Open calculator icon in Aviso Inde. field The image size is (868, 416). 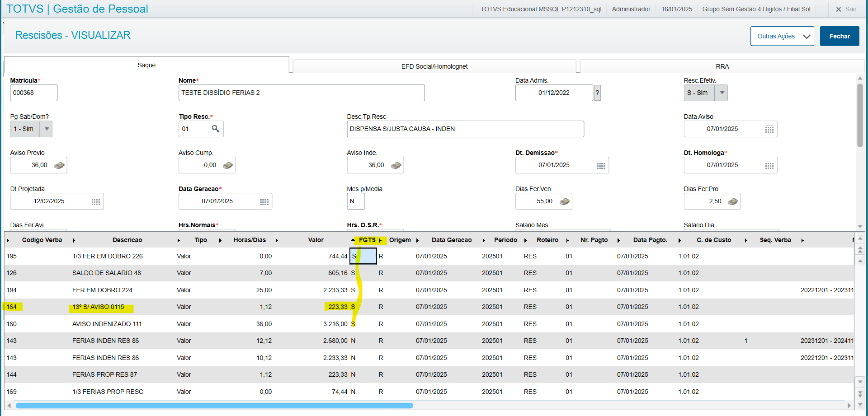[x=396, y=165]
